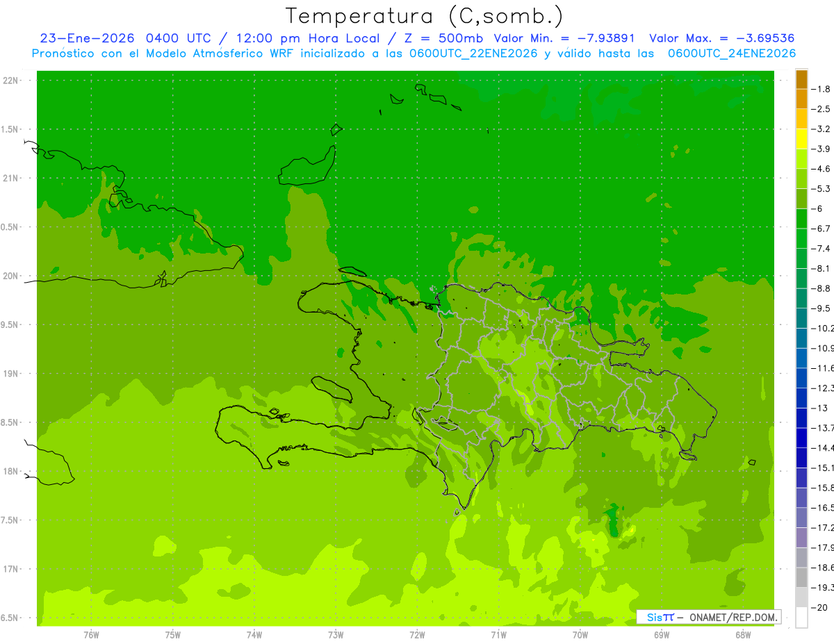The width and height of the screenshot is (834, 644).
Task: Click the lime colorbar swatch between -3.9 and -4.6
Action: [x=801, y=159]
